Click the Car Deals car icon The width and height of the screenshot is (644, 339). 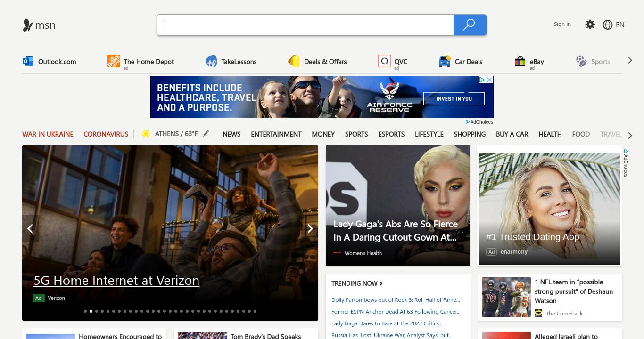[444, 61]
